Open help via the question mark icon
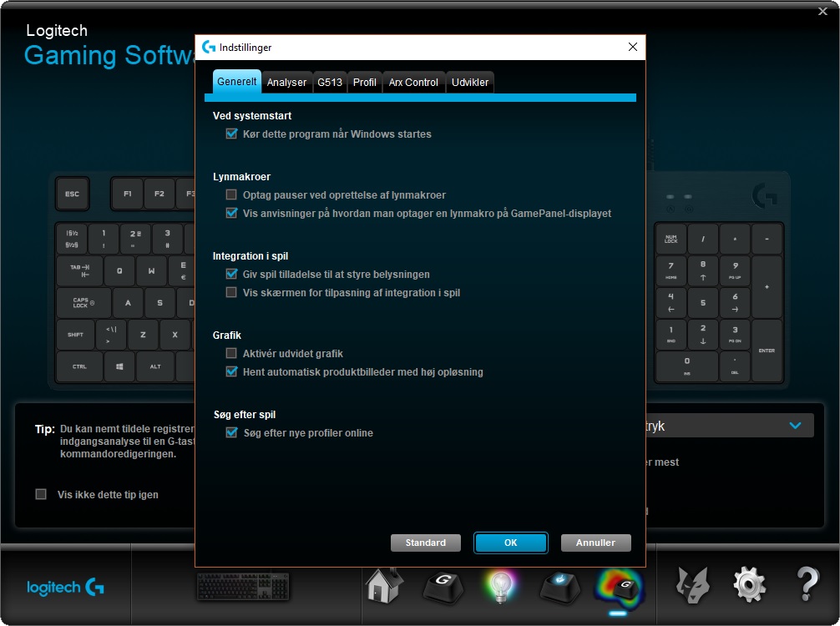Image resolution: width=840 pixels, height=626 pixels. [808, 584]
